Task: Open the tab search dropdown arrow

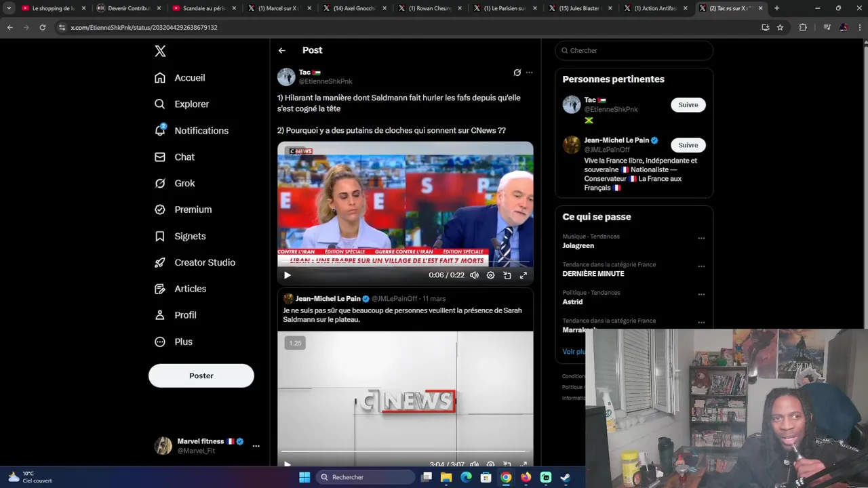Action: click(x=9, y=8)
